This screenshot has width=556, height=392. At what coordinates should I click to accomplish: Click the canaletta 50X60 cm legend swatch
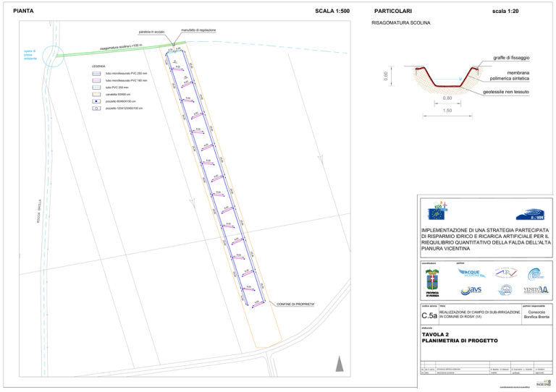coord(96,95)
